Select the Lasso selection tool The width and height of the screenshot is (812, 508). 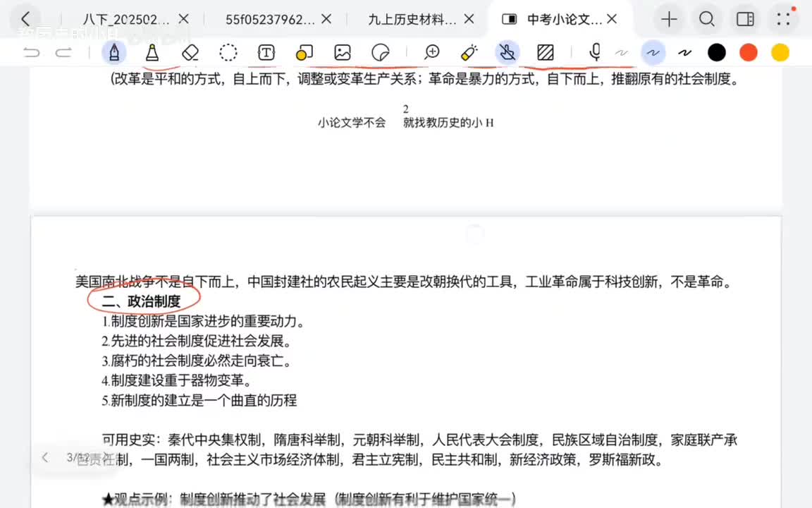[x=228, y=52]
